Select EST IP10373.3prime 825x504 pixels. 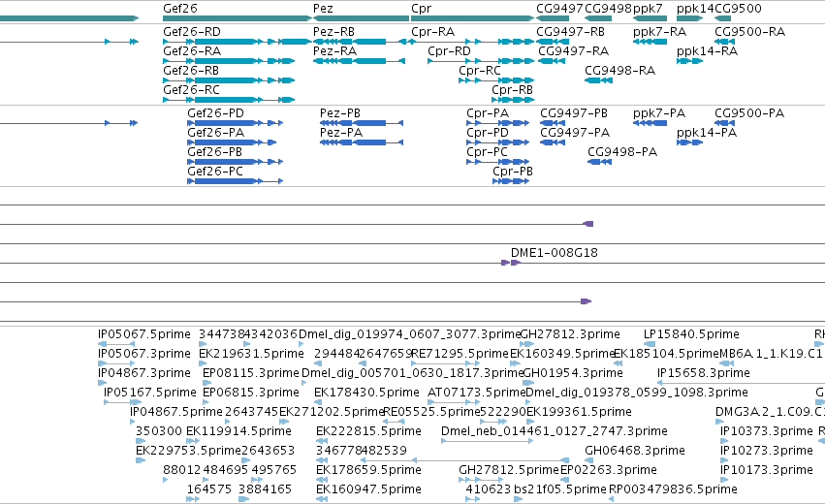click(724, 441)
